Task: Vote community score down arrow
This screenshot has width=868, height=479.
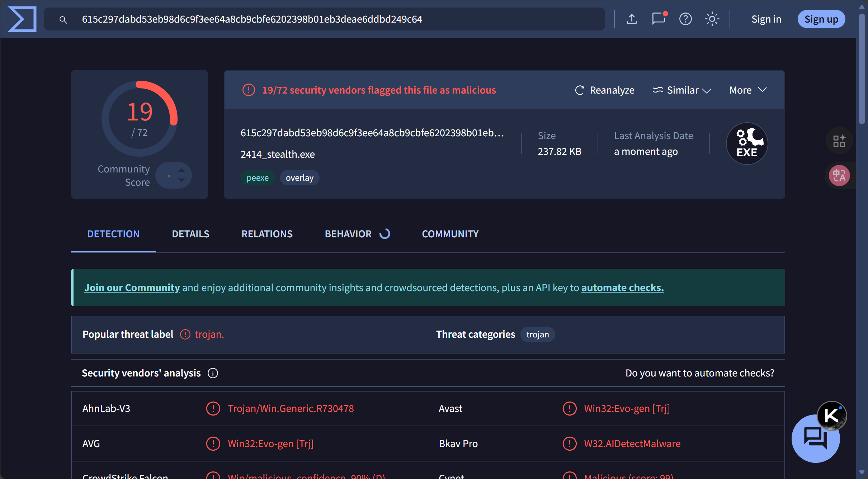Action: point(181,181)
